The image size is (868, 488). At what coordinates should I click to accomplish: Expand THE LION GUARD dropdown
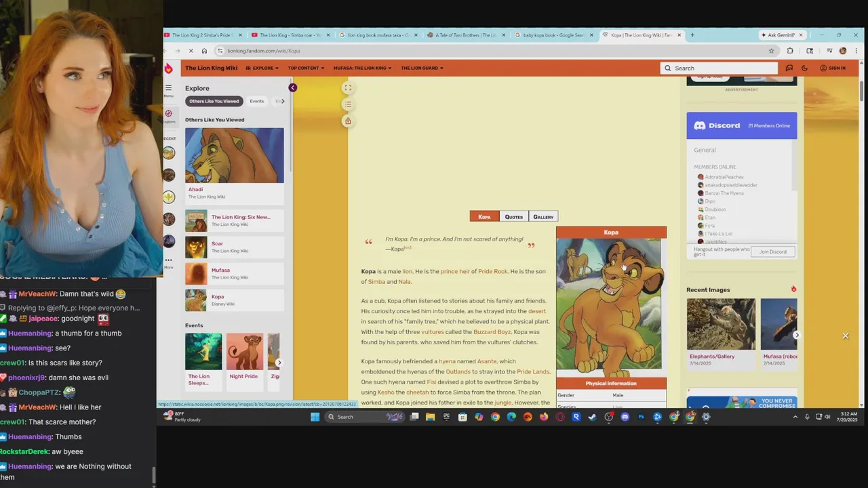[x=422, y=68]
